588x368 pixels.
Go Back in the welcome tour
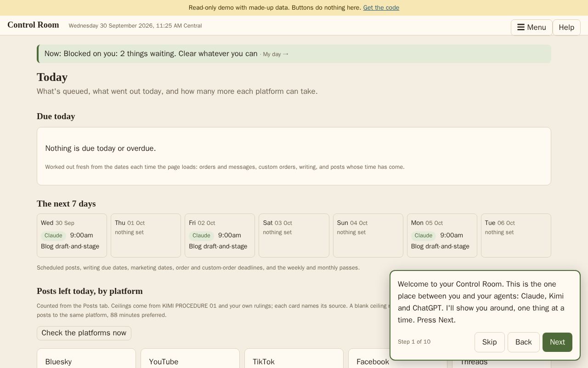tap(523, 342)
